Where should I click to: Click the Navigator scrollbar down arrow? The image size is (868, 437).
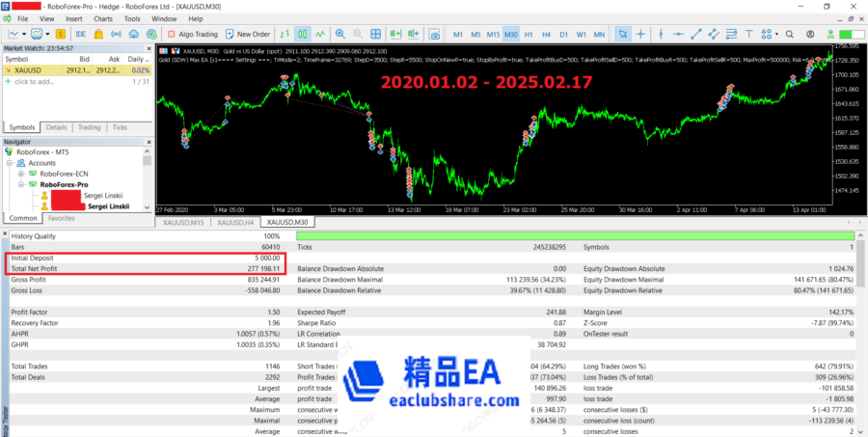tap(148, 207)
